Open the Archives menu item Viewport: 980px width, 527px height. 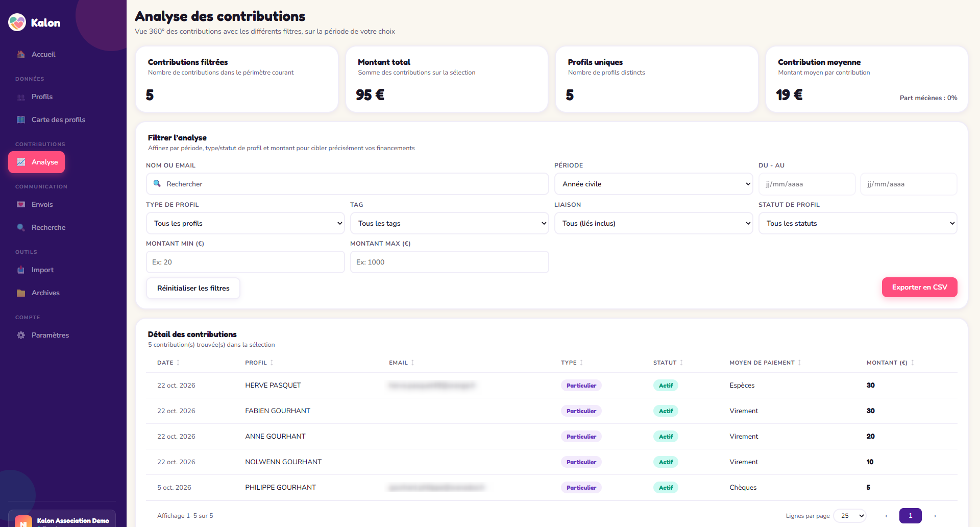pos(45,293)
